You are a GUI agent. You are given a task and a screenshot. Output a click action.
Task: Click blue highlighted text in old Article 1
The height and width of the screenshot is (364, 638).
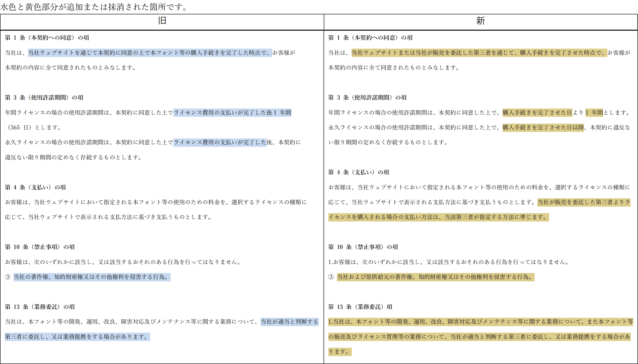(150, 53)
